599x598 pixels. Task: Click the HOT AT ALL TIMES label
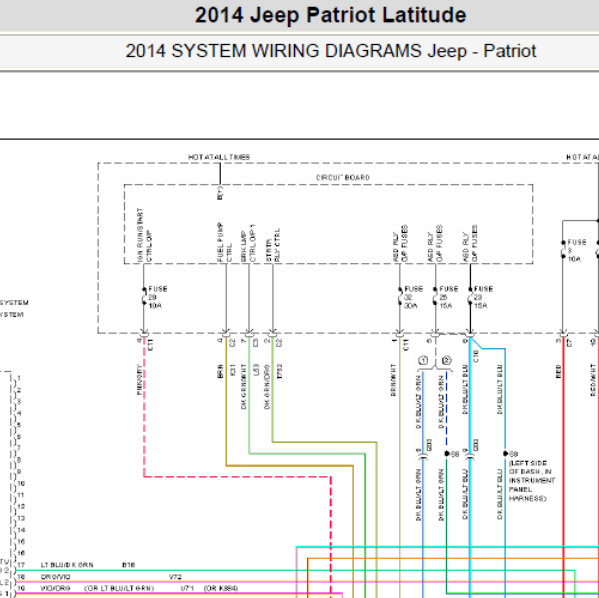219,157
